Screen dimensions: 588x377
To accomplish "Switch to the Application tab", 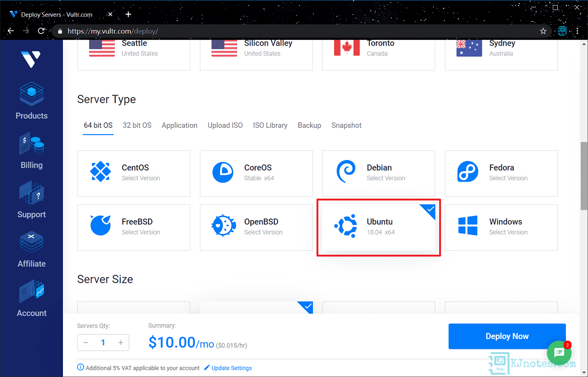I will pyautogui.click(x=180, y=125).
